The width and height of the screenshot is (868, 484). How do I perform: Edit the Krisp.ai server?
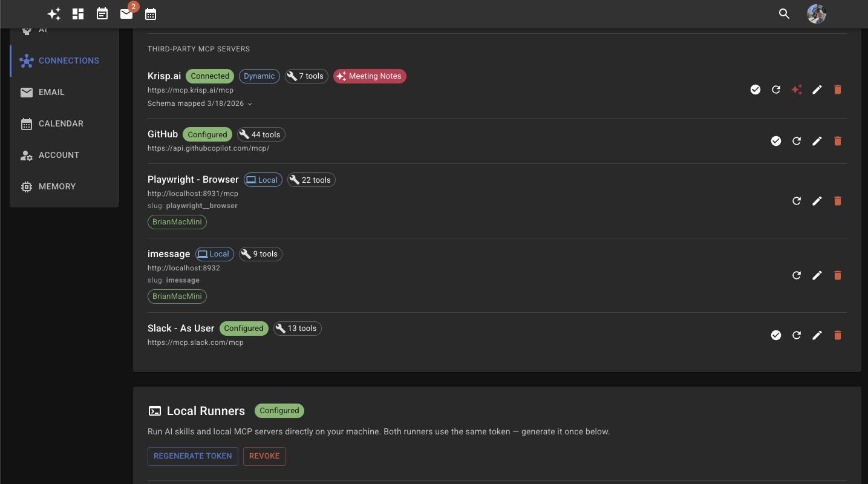pos(817,90)
